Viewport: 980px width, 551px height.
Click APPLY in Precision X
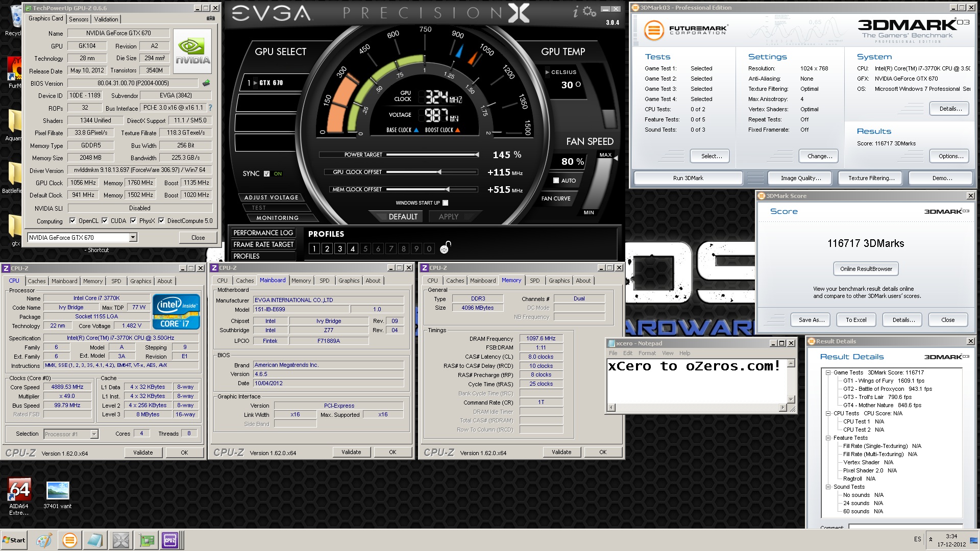tap(449, 217)
